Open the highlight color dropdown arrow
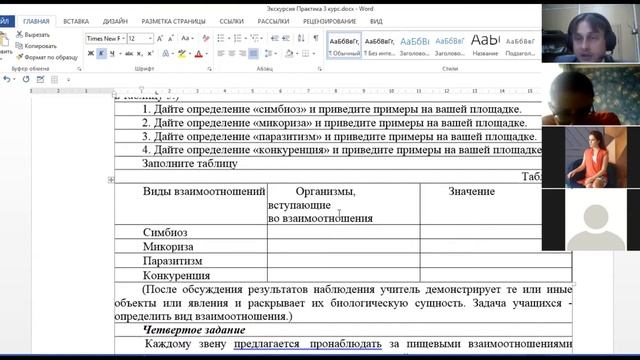Screen dimensions: 640x360 190,53
